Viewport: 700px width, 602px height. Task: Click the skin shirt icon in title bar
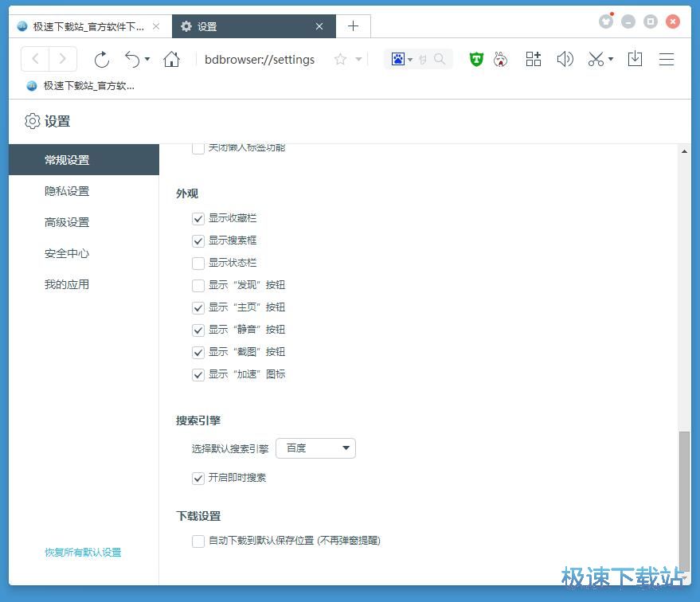click(606, 21)
